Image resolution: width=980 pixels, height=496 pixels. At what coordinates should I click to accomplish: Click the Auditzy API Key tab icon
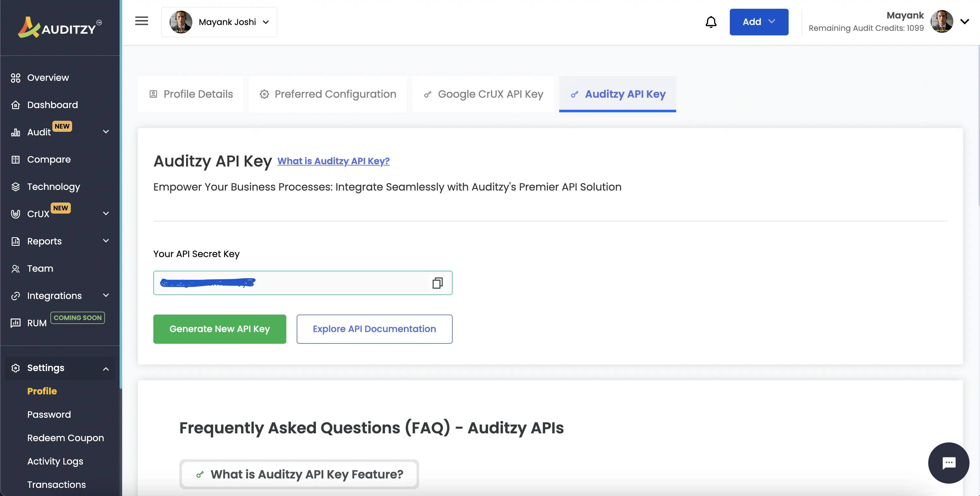coord(574,94)
